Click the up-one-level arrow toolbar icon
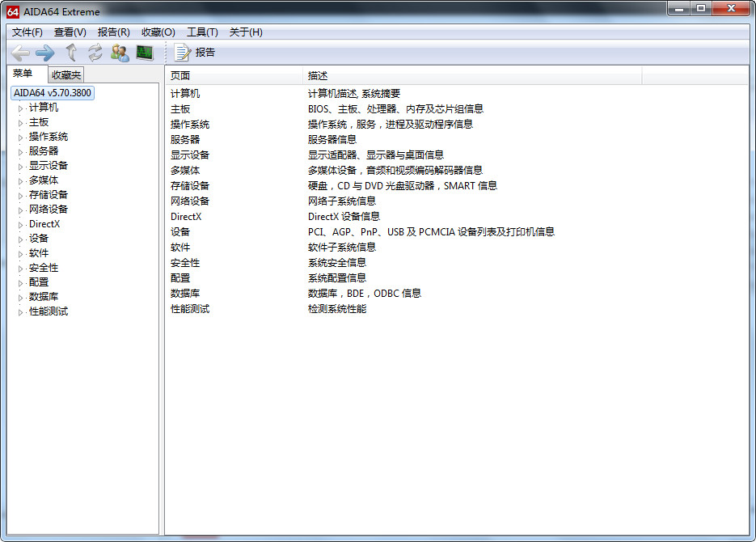 (x=71, y=52)
